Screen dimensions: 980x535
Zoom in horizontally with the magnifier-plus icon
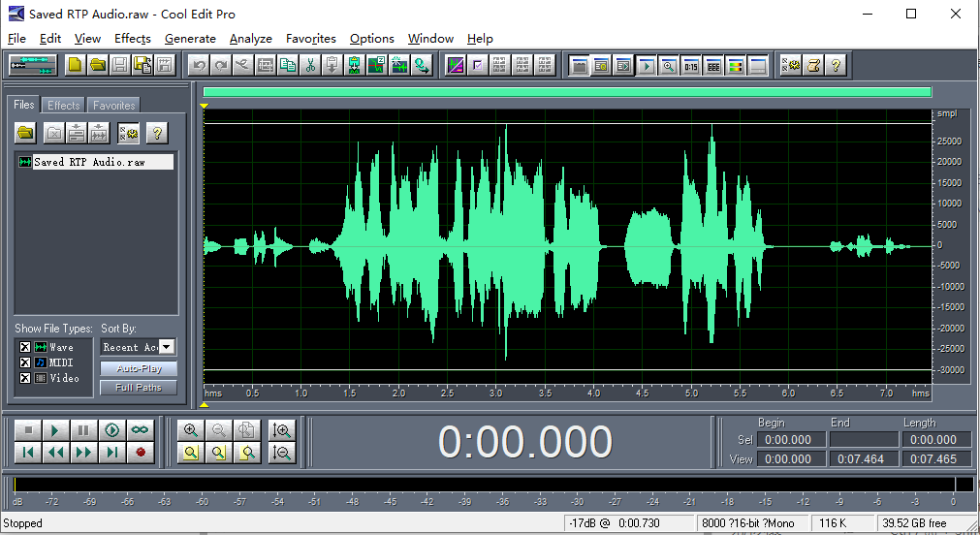(191, 430)
